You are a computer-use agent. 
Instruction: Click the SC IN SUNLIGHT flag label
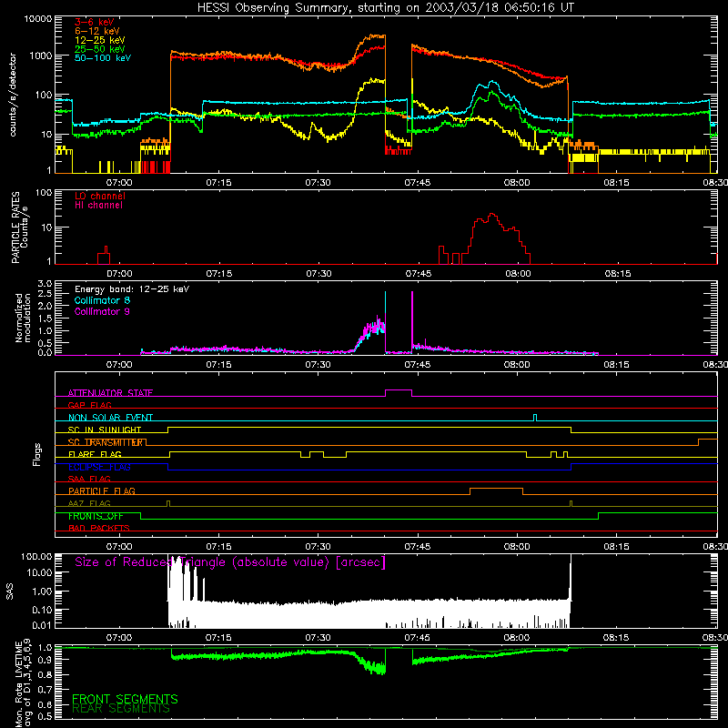(x=105, y=430)
